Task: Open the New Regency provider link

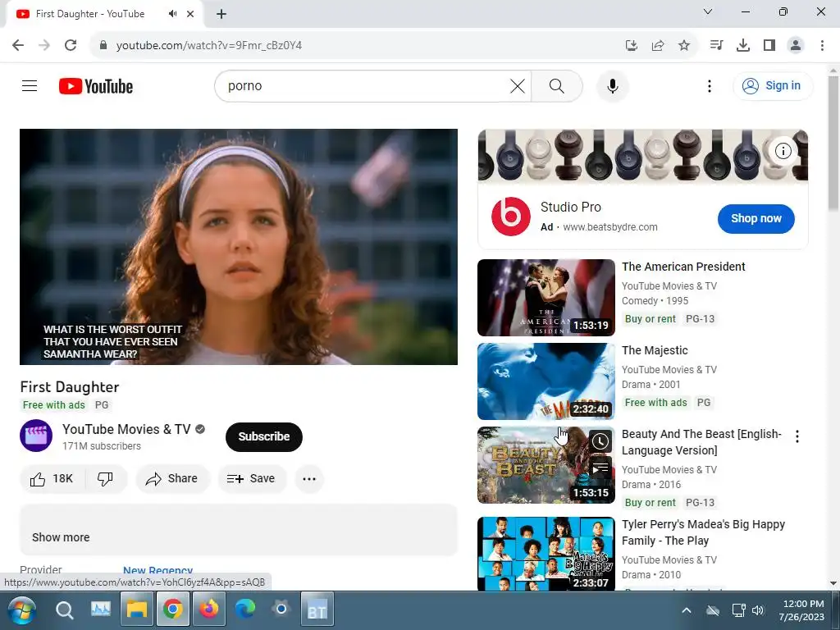Action: [x=158, y=571]
